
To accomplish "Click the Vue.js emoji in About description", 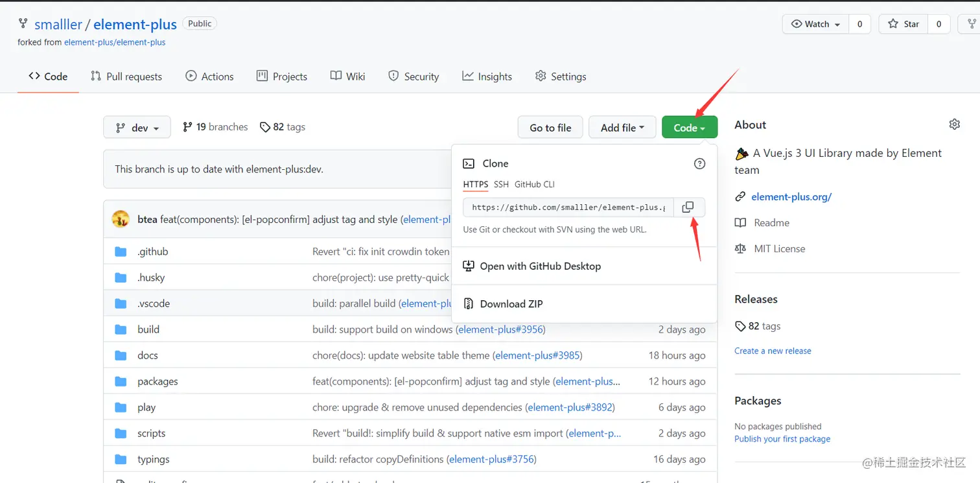I will (742, 154).
